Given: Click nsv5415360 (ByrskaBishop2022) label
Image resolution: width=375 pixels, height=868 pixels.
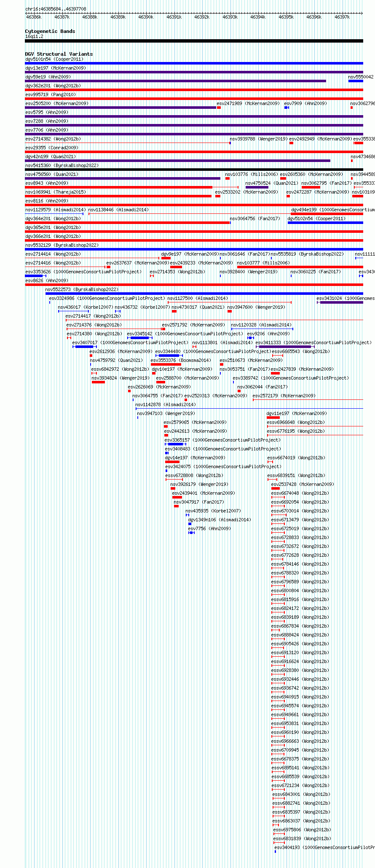Looking at the screenshot, I should [62, 165].
